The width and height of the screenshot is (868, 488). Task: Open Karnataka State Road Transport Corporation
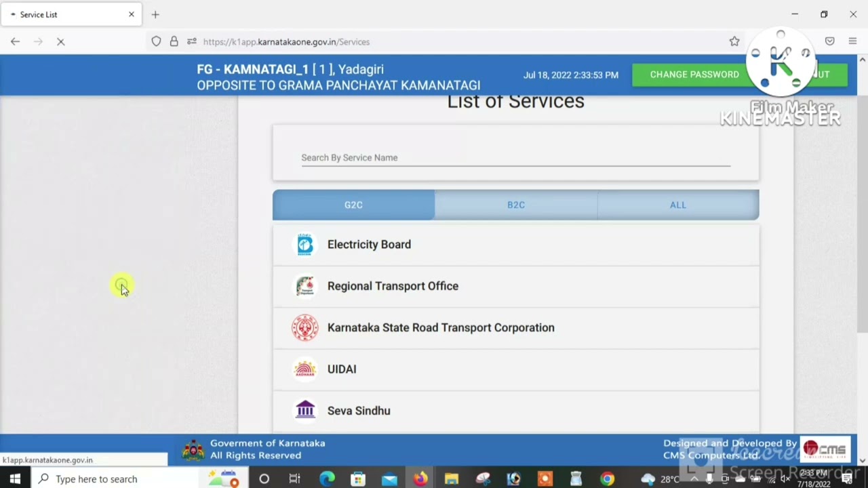515,328
